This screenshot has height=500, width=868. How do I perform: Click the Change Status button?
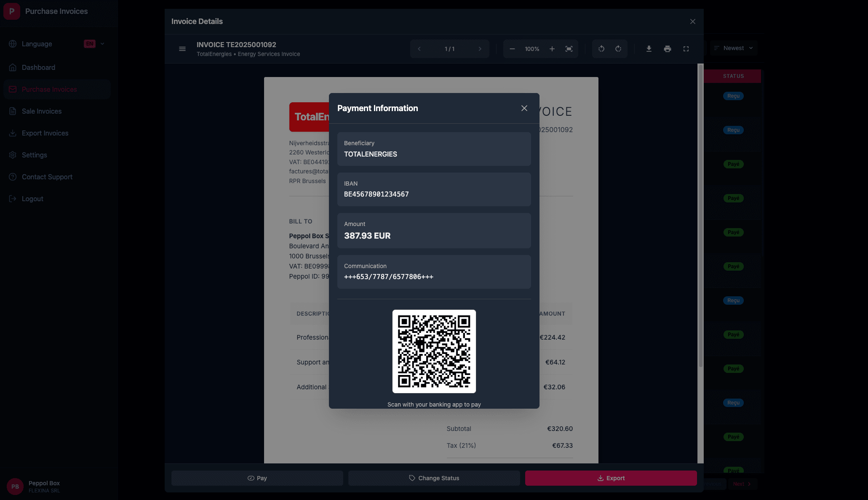(434, 478)
